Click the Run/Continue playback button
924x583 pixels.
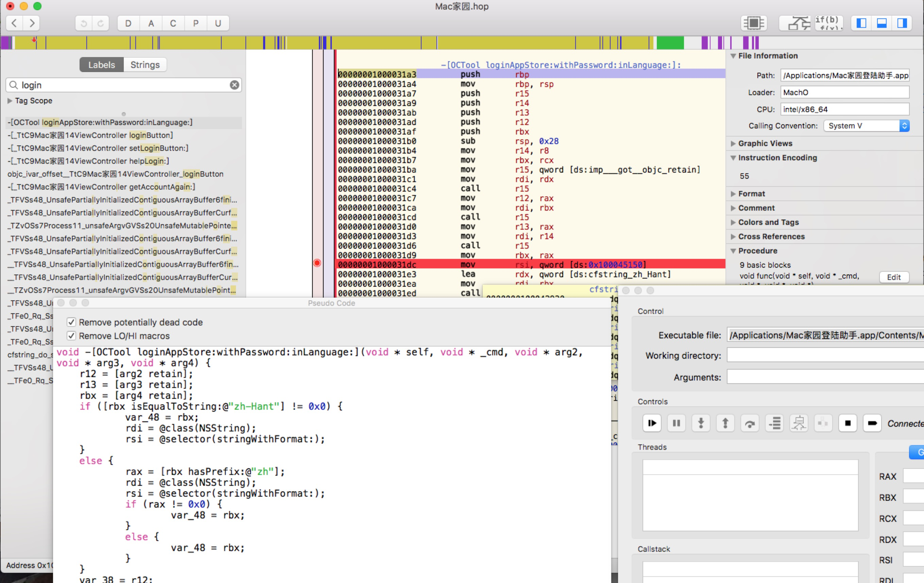tap(651, 423)
